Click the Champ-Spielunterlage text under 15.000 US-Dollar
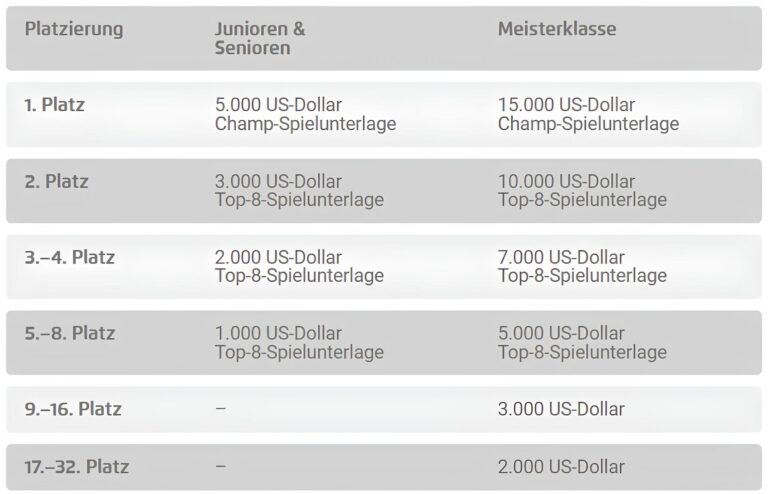 click(588, 124)
